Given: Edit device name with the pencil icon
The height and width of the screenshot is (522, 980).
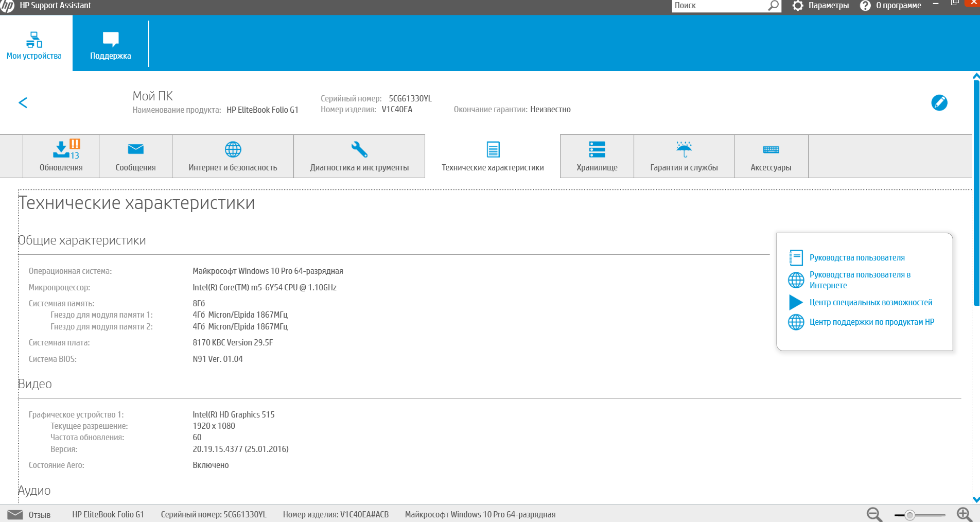Looking at the screenshot, I should coord(939,102).
